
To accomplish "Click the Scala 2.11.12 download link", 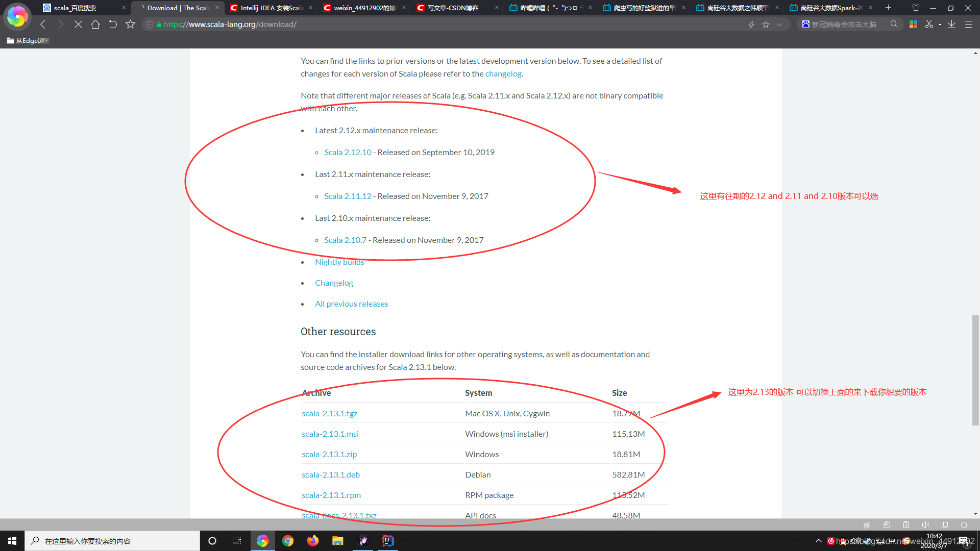I will [347, 196].
